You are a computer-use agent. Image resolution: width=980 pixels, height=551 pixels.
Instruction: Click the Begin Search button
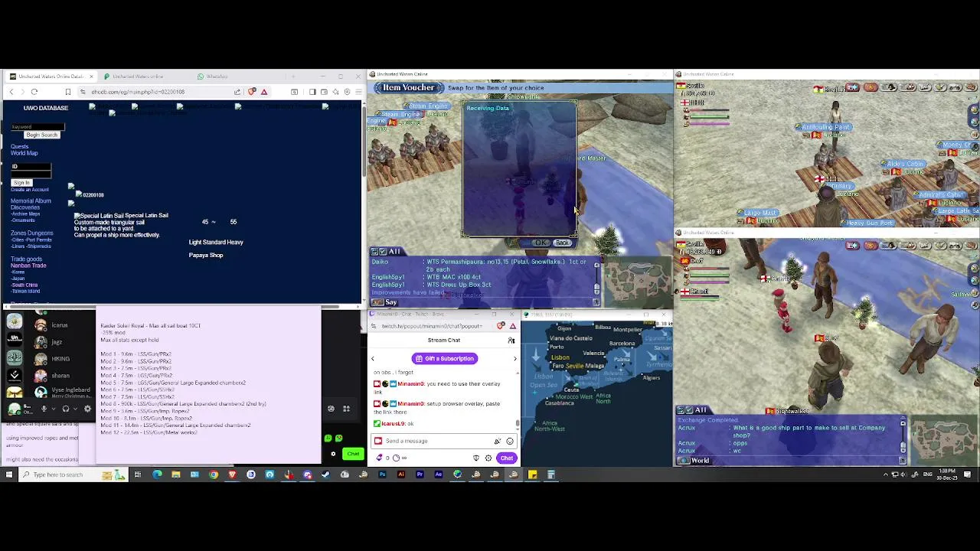pos(41,135)
